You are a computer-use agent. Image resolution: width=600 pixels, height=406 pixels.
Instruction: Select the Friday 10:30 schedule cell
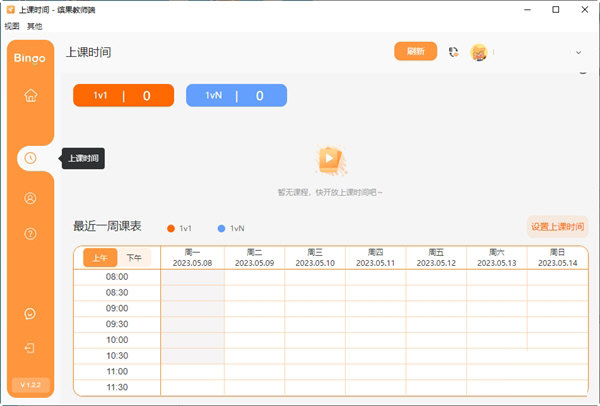click(436, 355)
